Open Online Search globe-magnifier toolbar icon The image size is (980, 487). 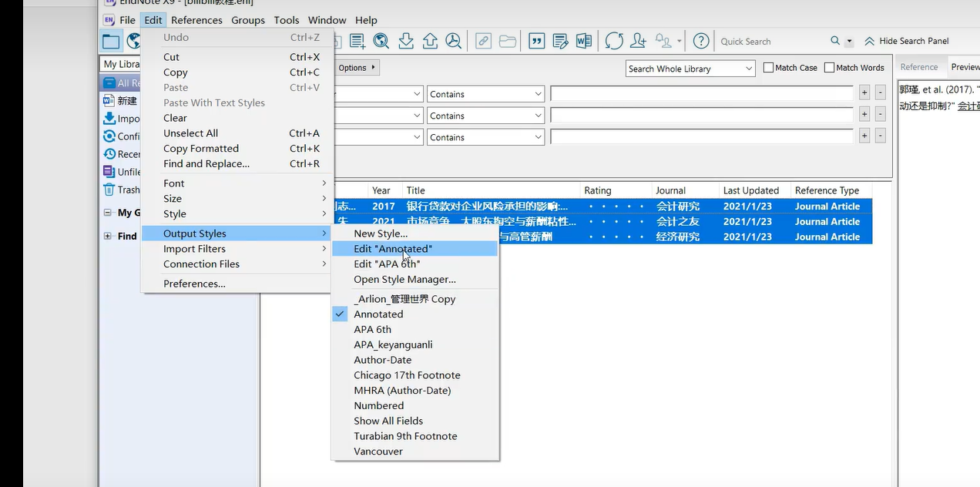click(381, 41)
